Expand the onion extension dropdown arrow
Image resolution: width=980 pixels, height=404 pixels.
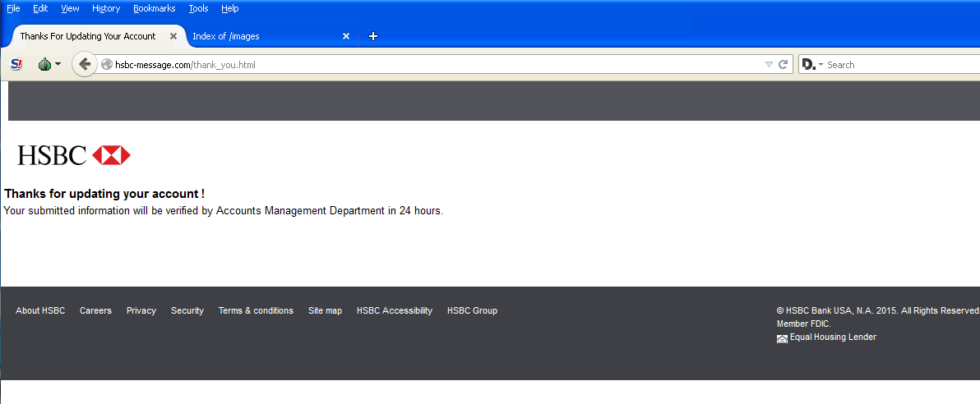click(x=58, y=64)
